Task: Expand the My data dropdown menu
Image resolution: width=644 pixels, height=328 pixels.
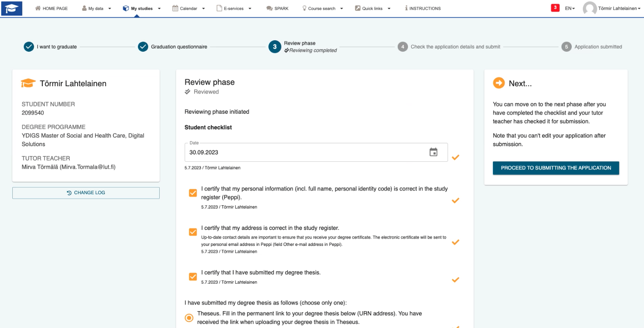Action: [96, 8]
